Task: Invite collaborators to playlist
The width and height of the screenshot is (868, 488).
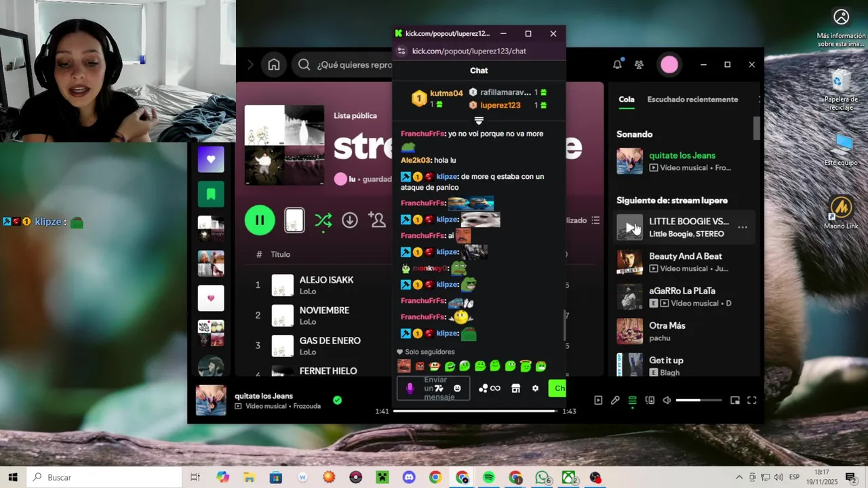Action: pos(377,220)
